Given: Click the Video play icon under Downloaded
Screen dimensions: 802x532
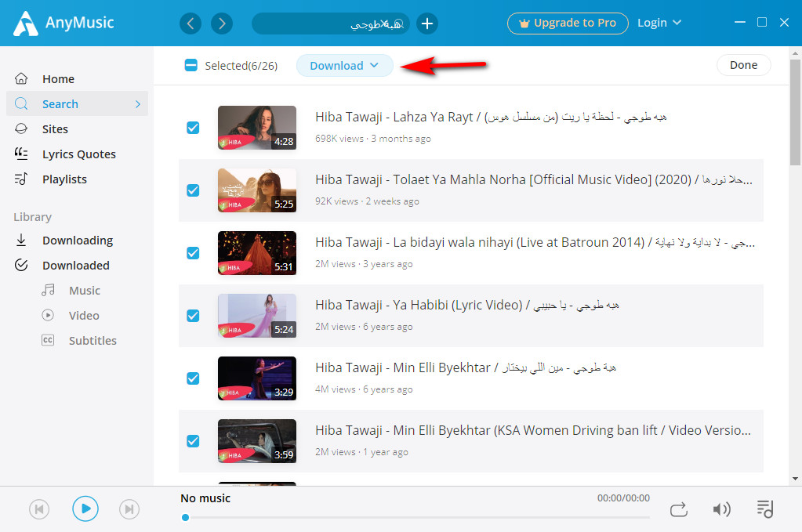Looking at the screenshot, I should click(x=48, y=315).
